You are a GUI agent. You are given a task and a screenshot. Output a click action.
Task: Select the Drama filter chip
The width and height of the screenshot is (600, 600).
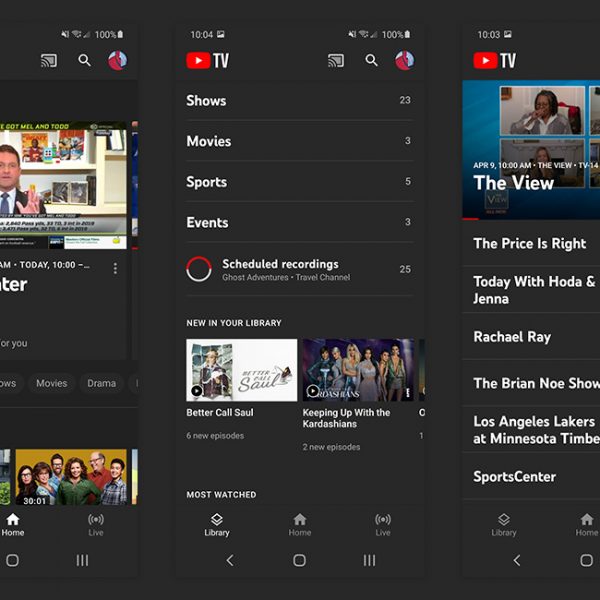101,383
